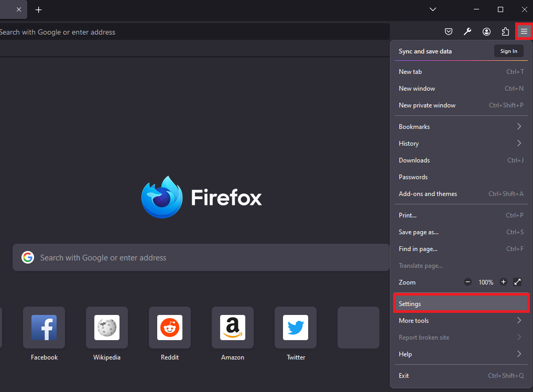Enter full screen via zoom expand icon
Image resolution: width=533 pixels, height=392 pixels.
(517, 282)
